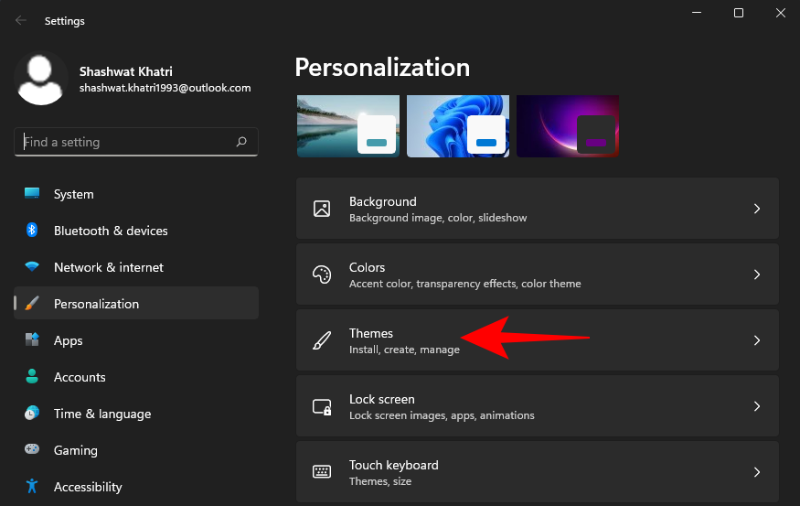The width and height of the screenshot is (800, 506).
Task: Click the search magnifier icon
Action: coord(241,142)
